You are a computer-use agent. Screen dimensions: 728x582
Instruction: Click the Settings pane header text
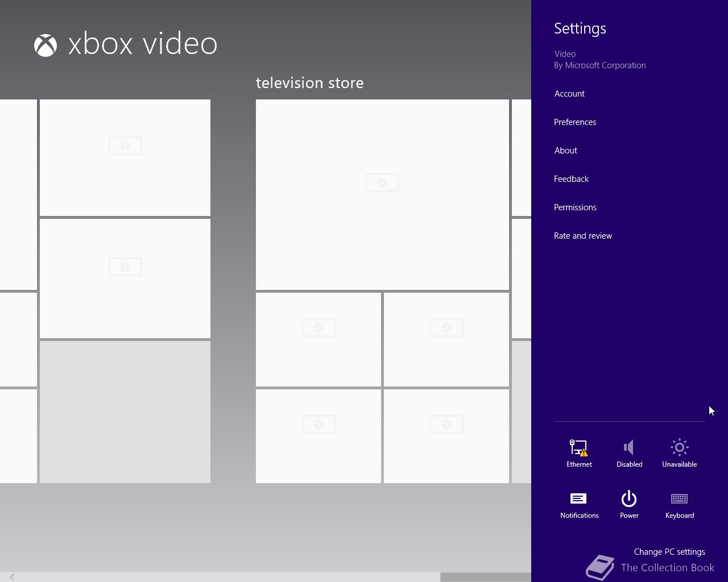click(580, 28)
